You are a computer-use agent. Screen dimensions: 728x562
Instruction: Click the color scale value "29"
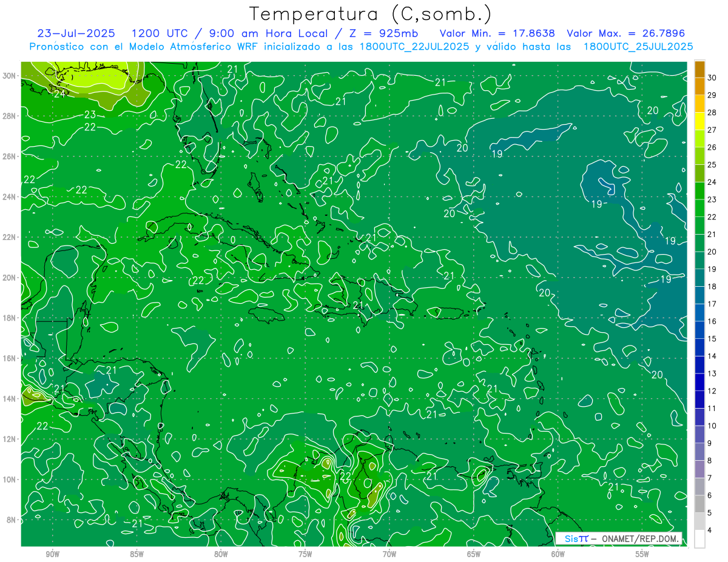point(712,95)
